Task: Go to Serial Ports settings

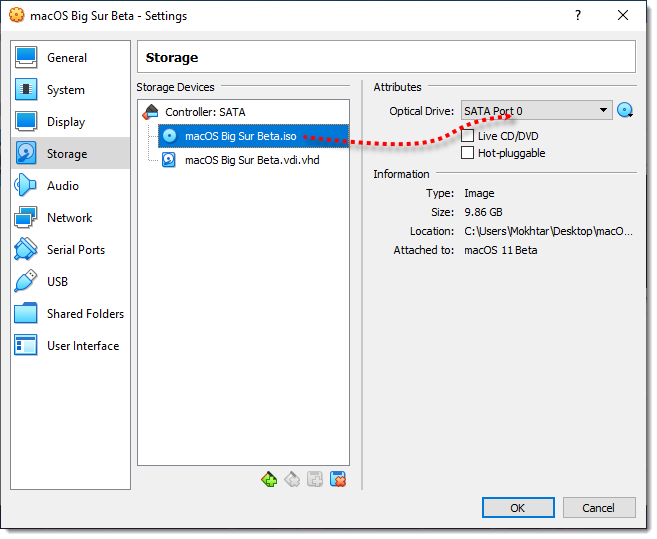Action: [x=70, y=249]
